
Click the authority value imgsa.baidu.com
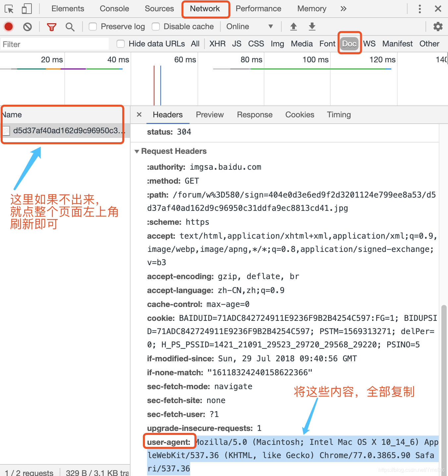[x=225, y=167]
